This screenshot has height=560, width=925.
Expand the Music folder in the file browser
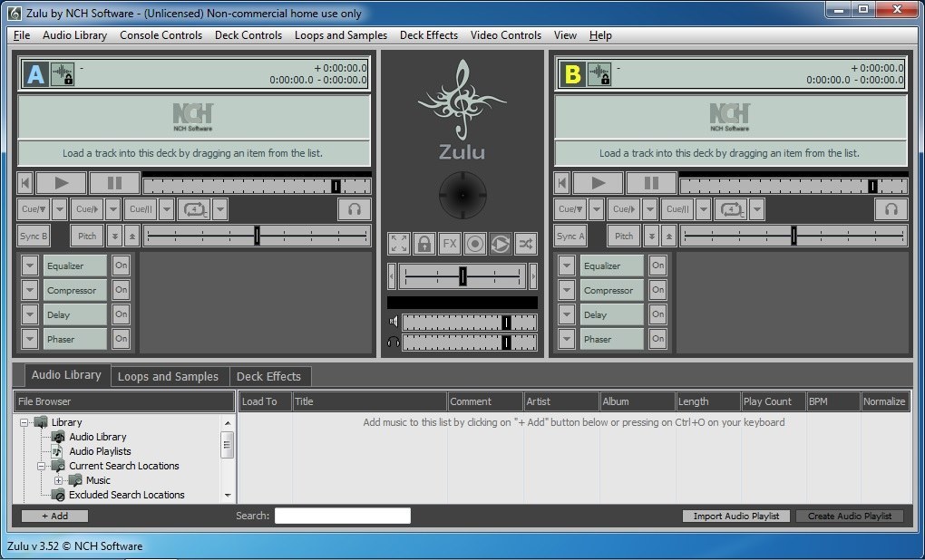click(59, 479)
